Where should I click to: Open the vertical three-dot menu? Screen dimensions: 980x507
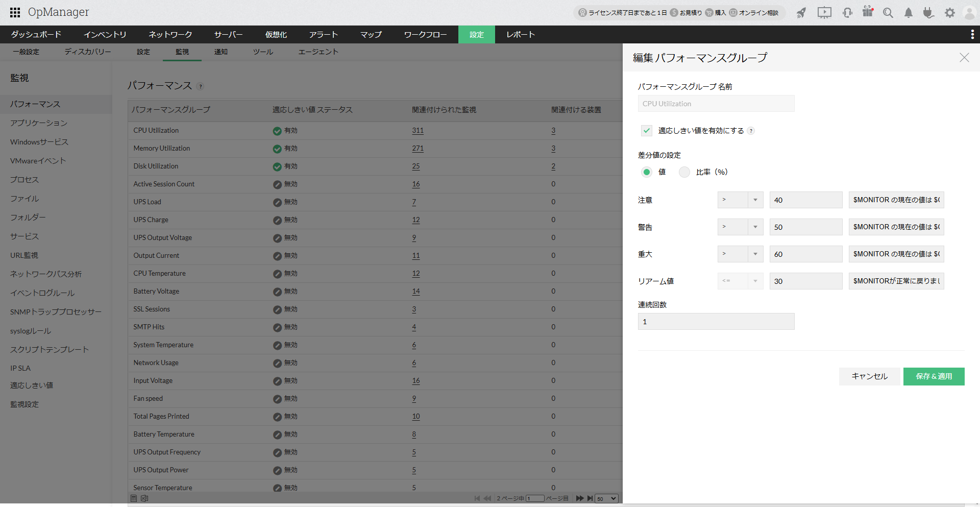(x=972, y=34)
